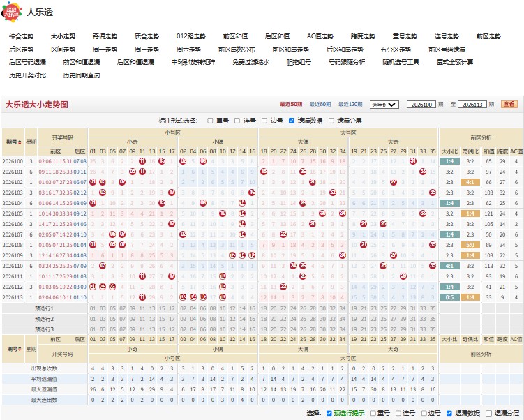Tick 边号 in the bottom 选择 row
This screenshot has width=524, height=420.
(424, 413)
